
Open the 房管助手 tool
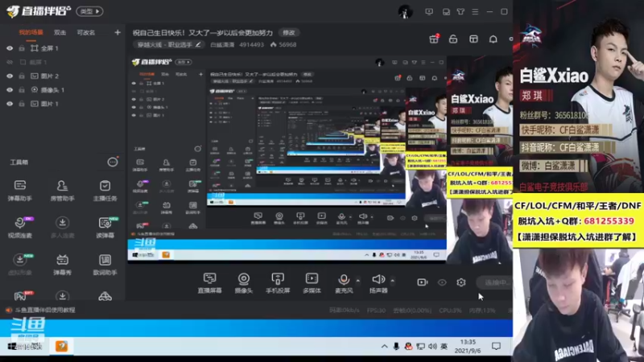[x=63, y=190]
